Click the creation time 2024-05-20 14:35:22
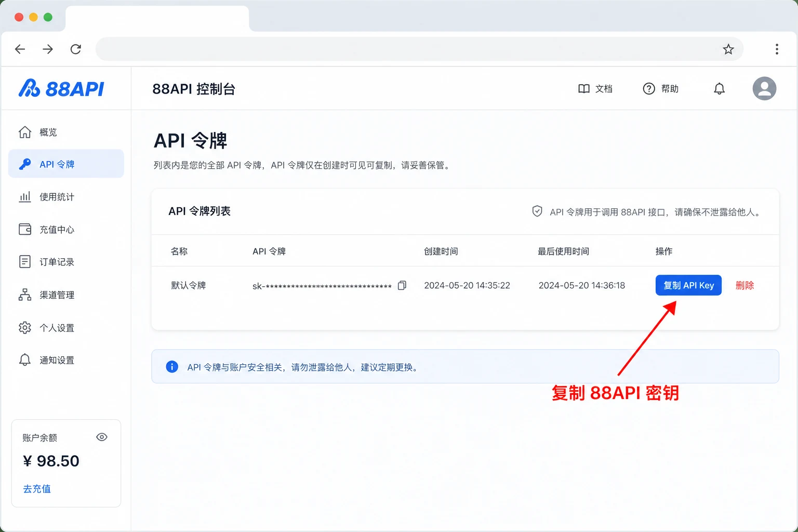This screenshot has height=532, width=798. pos(467,285)
